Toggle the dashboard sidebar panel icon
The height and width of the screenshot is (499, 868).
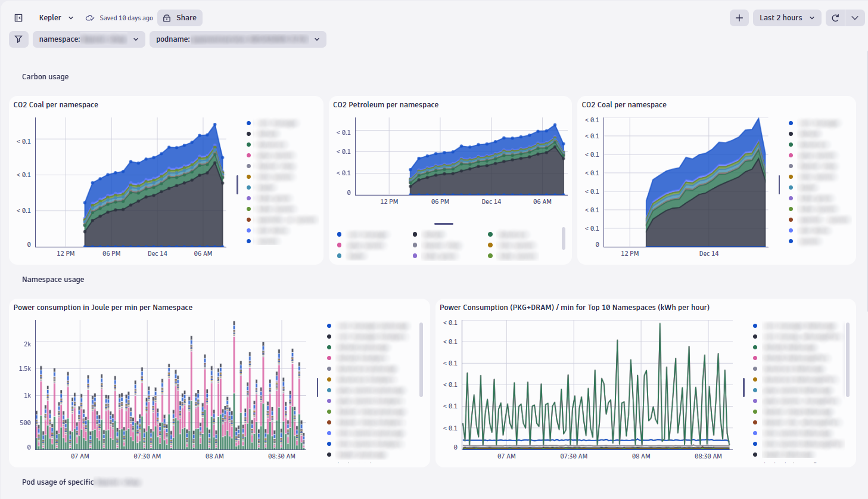[x=18, y=17]
